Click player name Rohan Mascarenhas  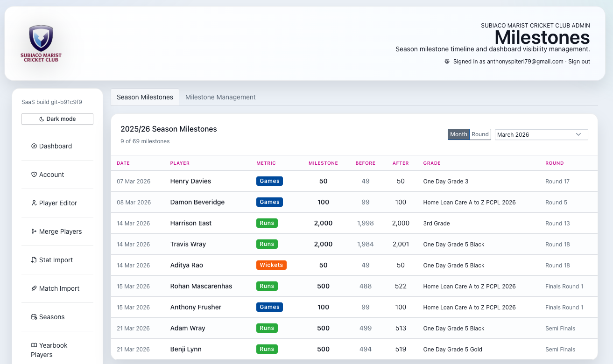(x=201, y=286)
